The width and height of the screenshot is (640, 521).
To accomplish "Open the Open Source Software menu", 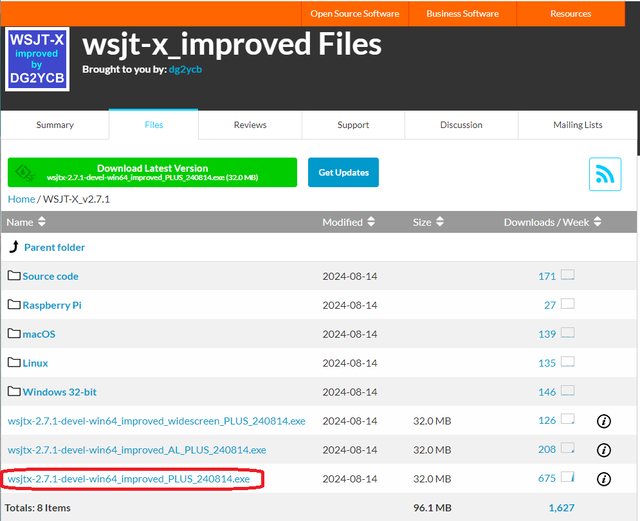I will point(355,13).
